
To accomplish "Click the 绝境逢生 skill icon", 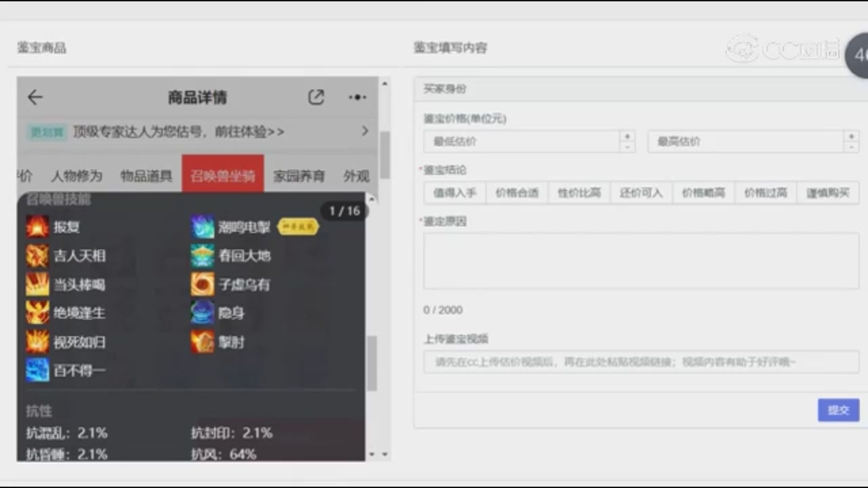I will (37, 313).
